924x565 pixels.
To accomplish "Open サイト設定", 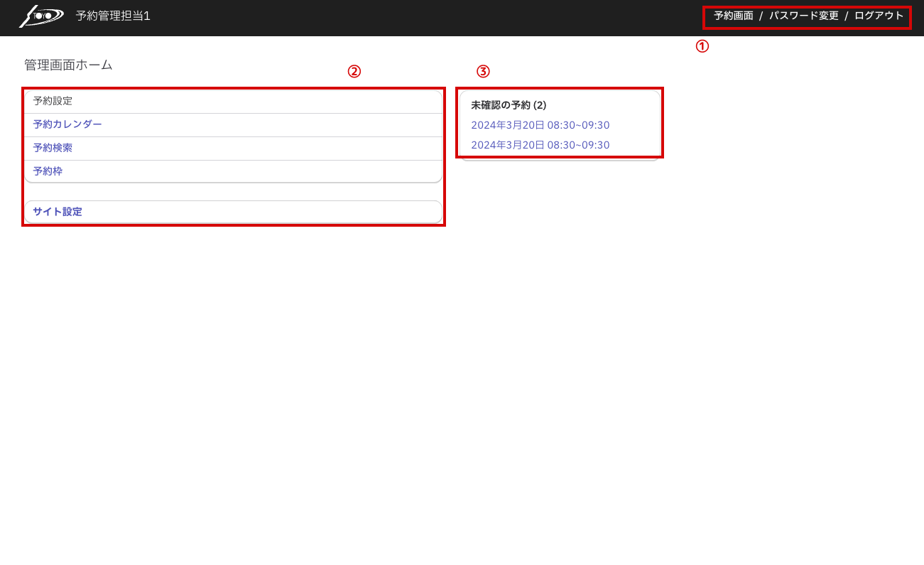I will 58,212.
